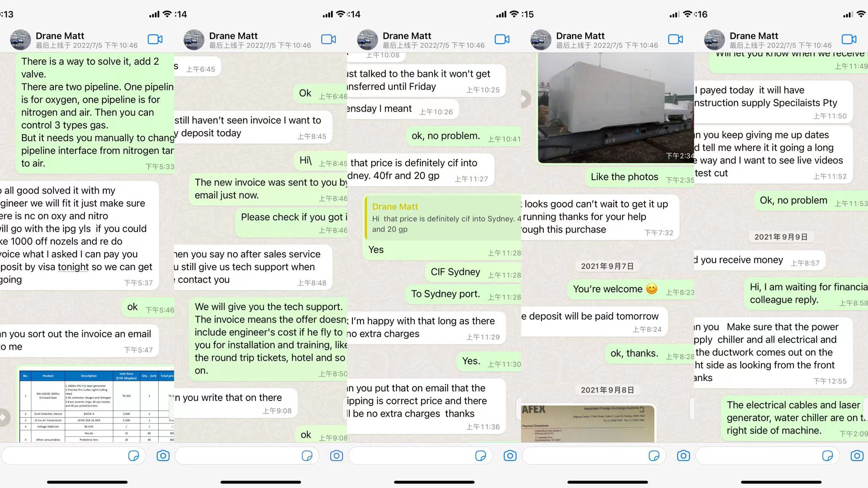The image size is (868, 488).
Task: Focus message field under shipping charges message
Action: click(x=420, y=456)
